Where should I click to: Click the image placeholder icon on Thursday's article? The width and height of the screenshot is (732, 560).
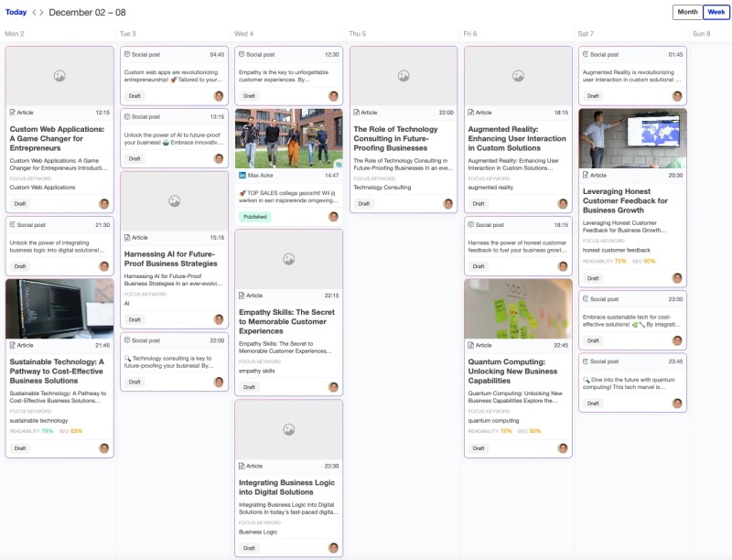pos(404,76)
